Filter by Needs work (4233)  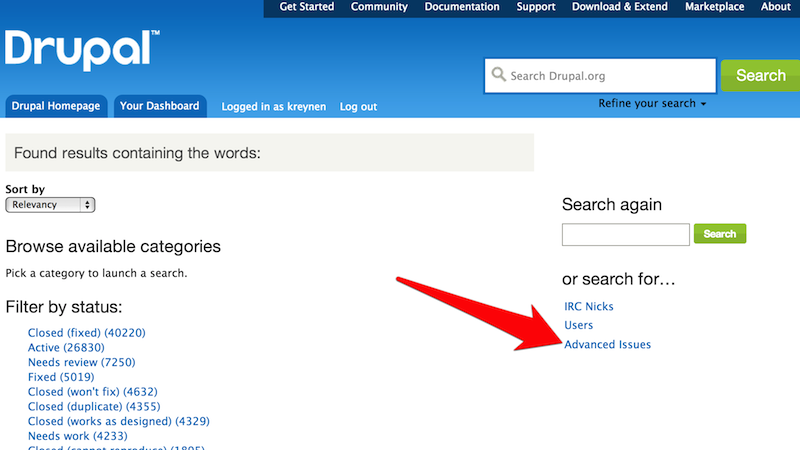pyautogui.click(x=78, y=436)
